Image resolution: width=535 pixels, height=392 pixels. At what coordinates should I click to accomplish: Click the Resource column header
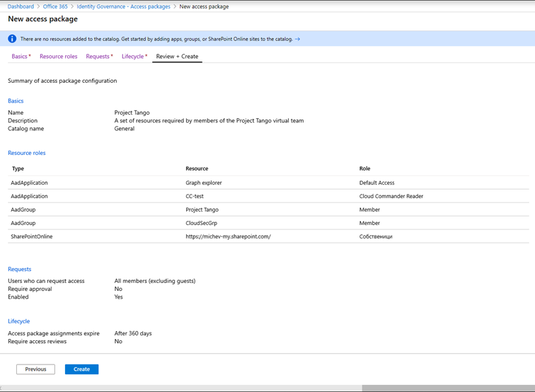tap(197, 168)
